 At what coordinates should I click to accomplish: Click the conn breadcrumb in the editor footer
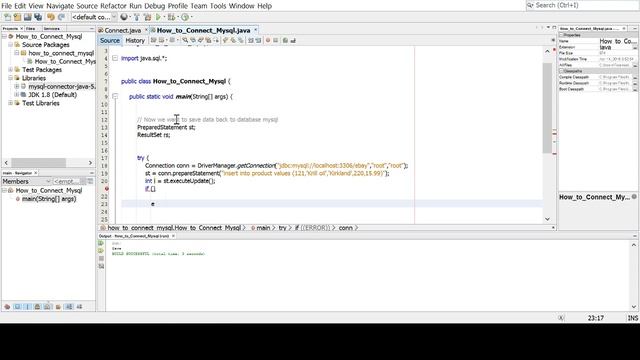coord(345,228)
